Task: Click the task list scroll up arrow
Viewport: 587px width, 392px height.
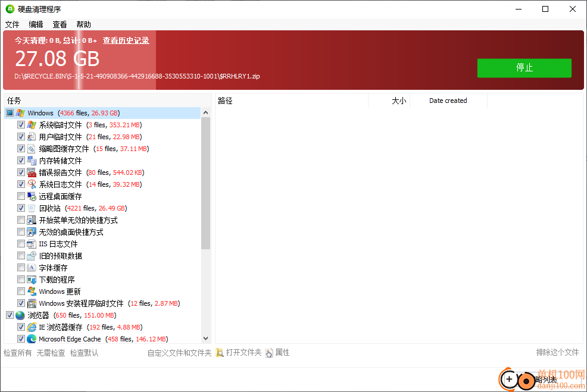Action: (205, 112)
